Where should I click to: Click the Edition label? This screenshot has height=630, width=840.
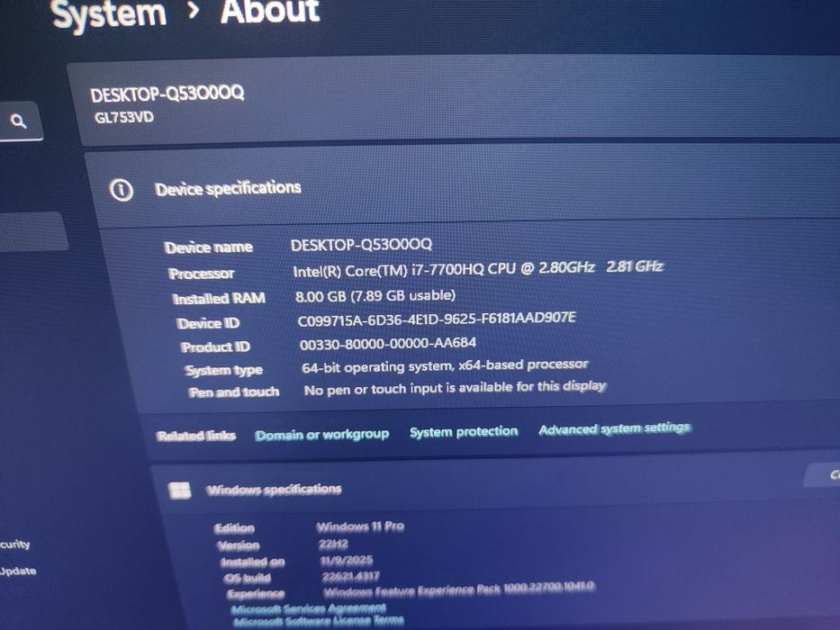(x=234, y=529)
